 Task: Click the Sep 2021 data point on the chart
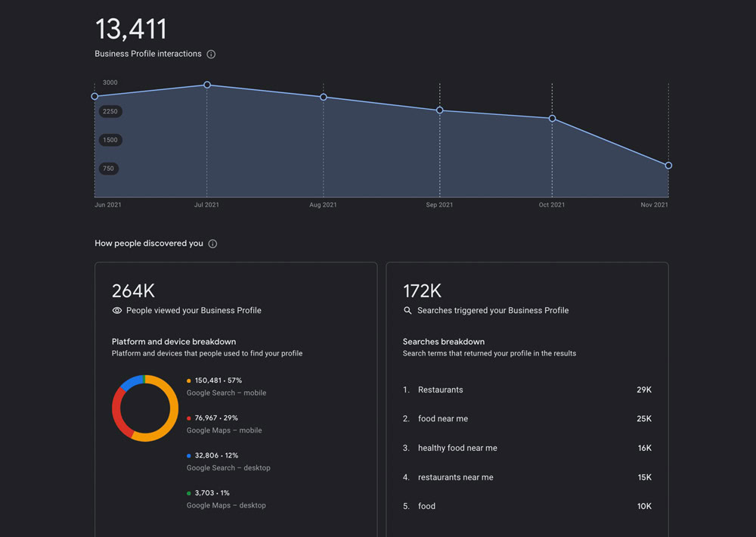click(439, 110)
